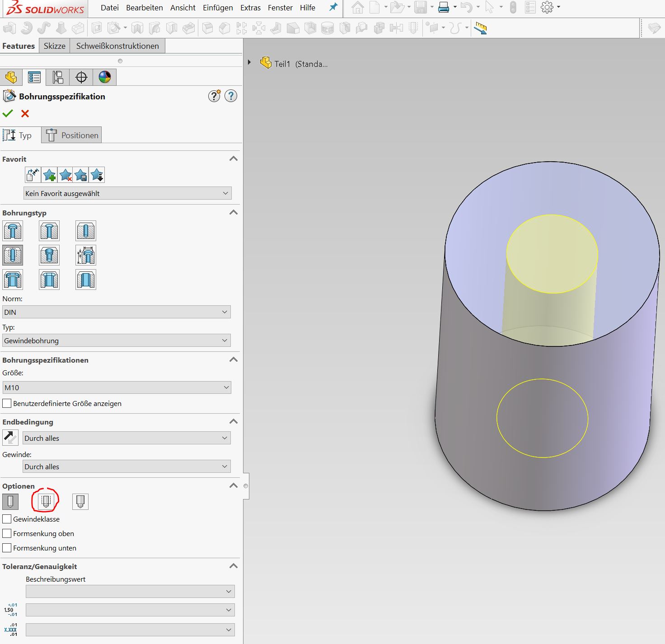The image size is (665, 644).
Task: Open the PropertyManager list icon
Action: pos(34,77)
